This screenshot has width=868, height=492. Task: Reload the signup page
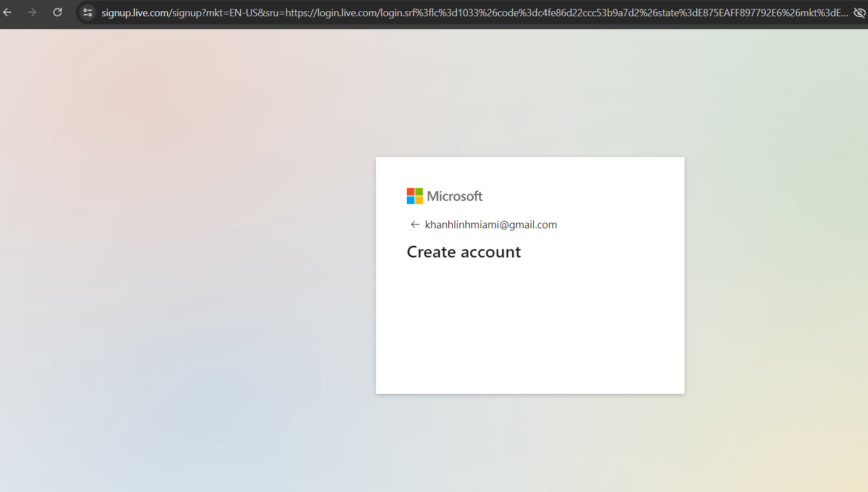57,12
